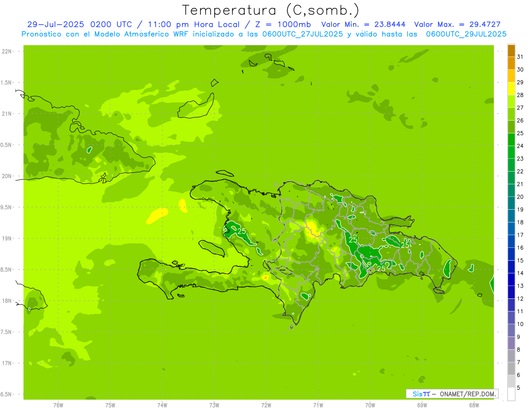Click the '0600UTC_29JUL2025' valid-until time
The height and width of the screenshot is (411, 532).
tap(466, 34)
